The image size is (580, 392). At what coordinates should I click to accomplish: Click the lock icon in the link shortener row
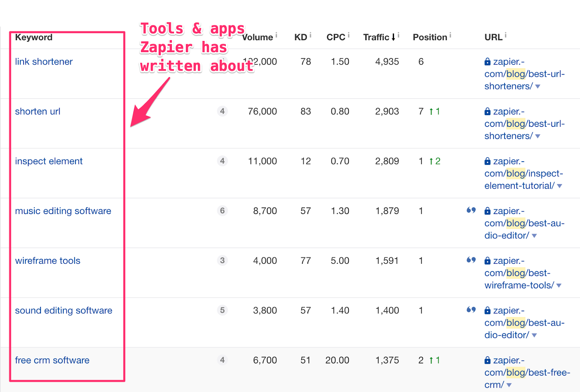click(488, 62)
